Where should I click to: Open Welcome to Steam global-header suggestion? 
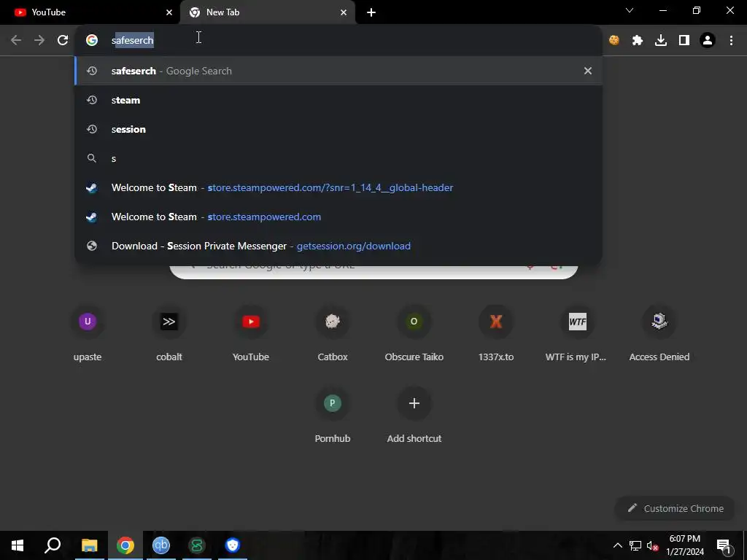coord(338,187)
